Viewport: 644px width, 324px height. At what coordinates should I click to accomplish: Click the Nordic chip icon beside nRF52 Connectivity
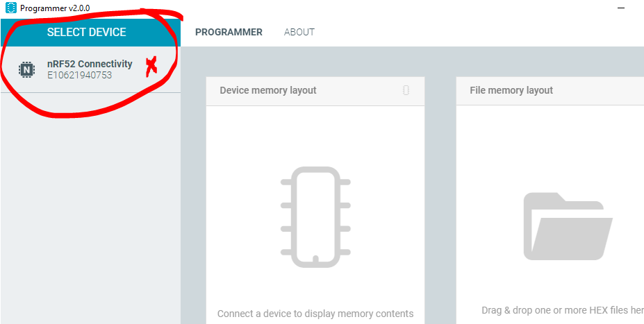tap(26, 69)
